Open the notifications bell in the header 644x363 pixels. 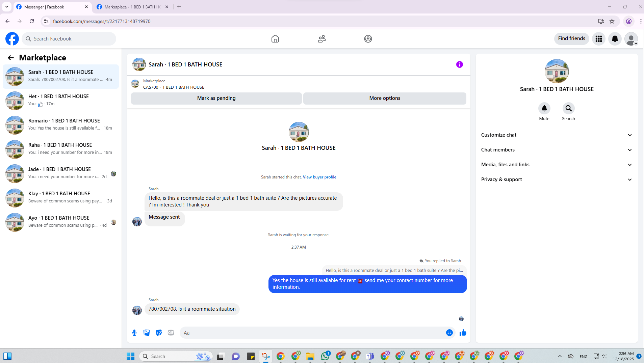pyautogui.click(x=615, y=39)
